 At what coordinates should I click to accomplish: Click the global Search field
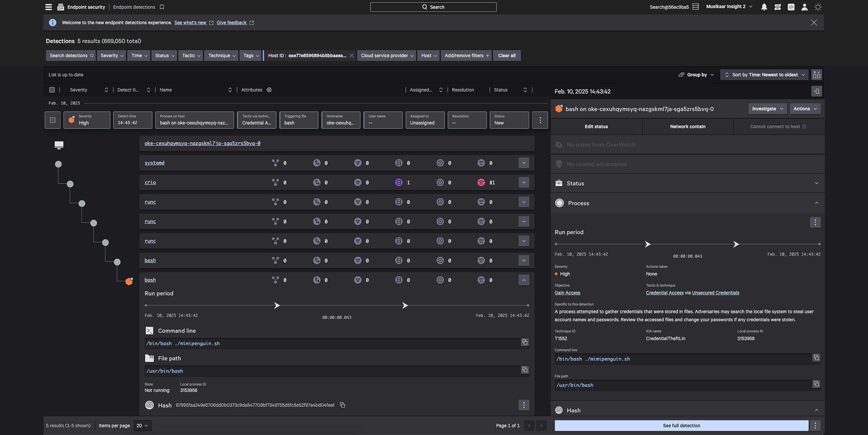point(433,7)
